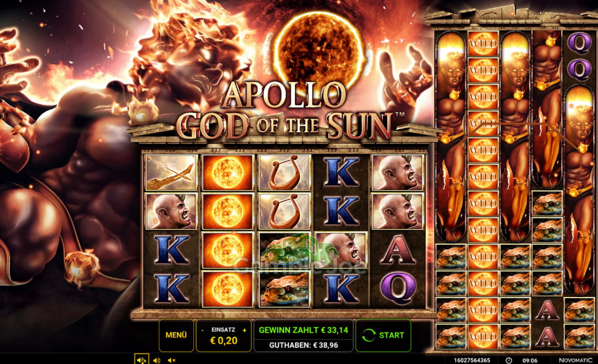
Task: Open the MENÜ button
Action: 176,335
